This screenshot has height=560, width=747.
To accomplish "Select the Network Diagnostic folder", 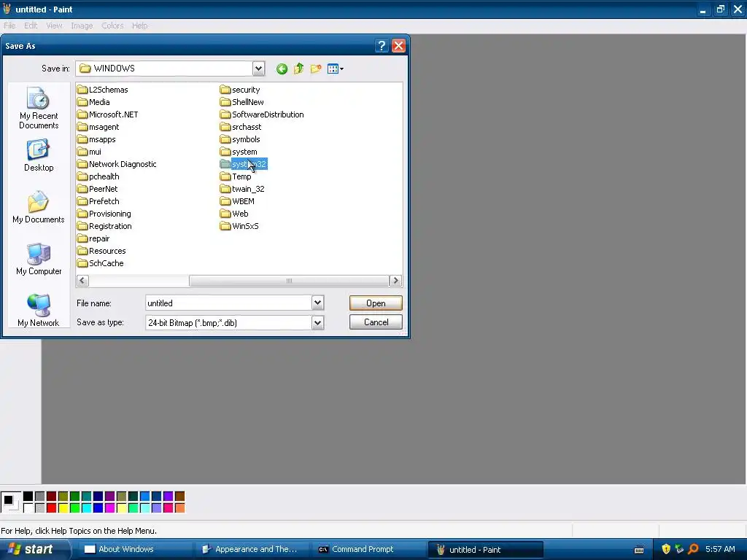I will click(x=117, y=164).
